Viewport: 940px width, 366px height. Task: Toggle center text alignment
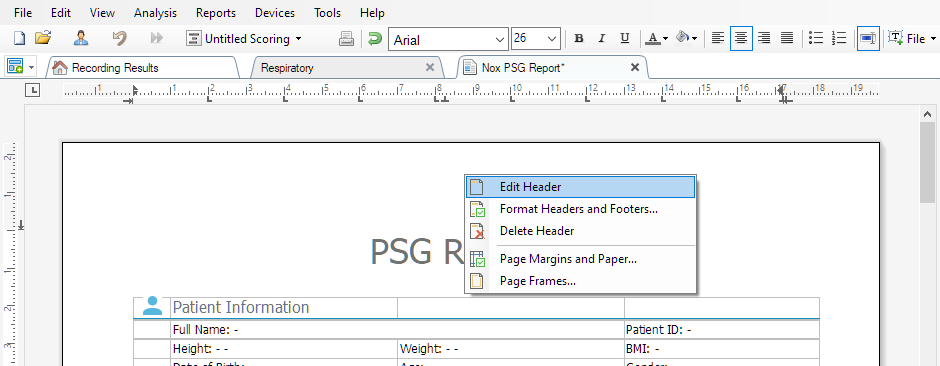(741, 39)
